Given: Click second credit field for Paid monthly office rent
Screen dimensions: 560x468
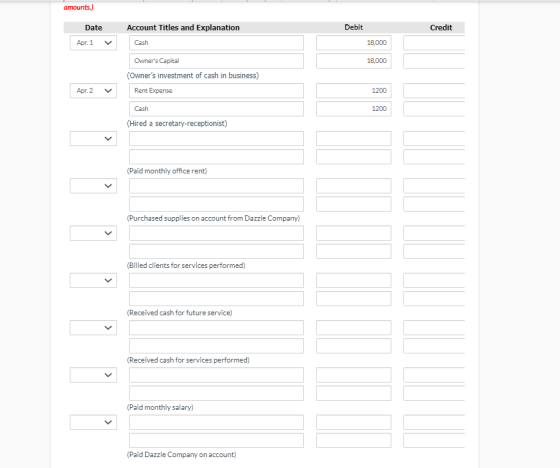Looking at the screenshot, I should coord(434,157).
